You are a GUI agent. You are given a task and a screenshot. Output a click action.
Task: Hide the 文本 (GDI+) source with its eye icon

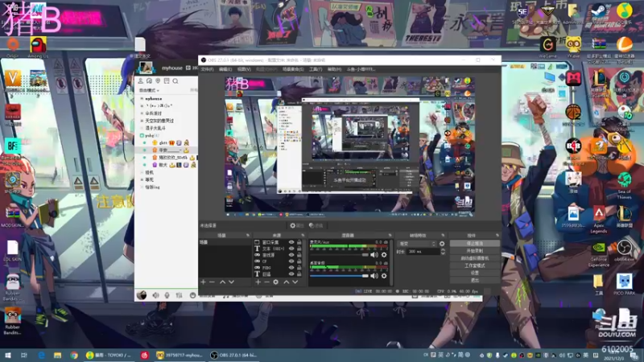291,249
